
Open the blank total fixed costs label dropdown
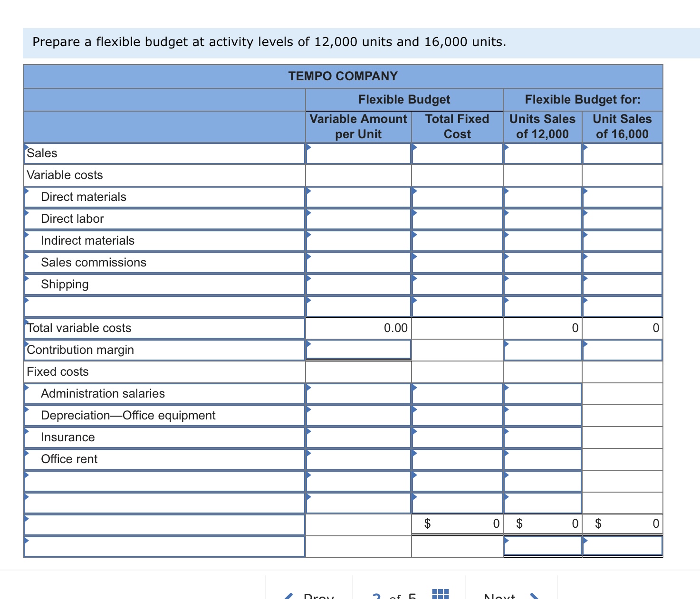coord(164,525)
